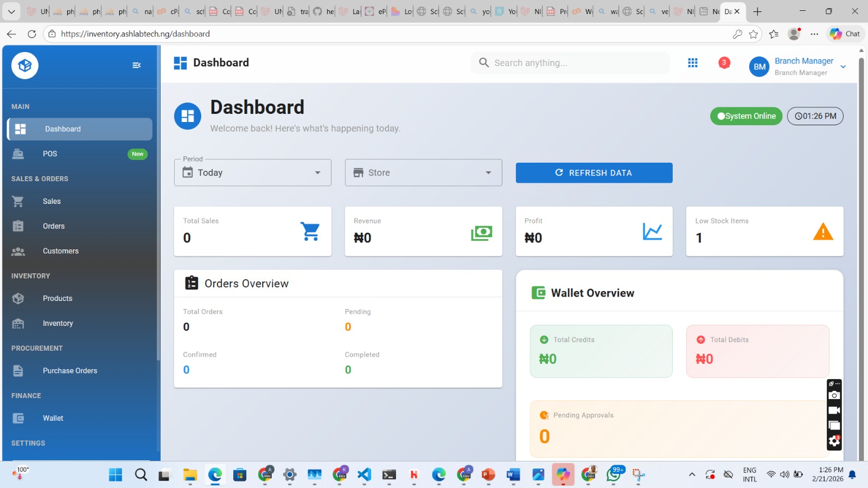Click the Total Sales cart icon
The height and width of the screenshot is (488, 868).
(310, 232)
